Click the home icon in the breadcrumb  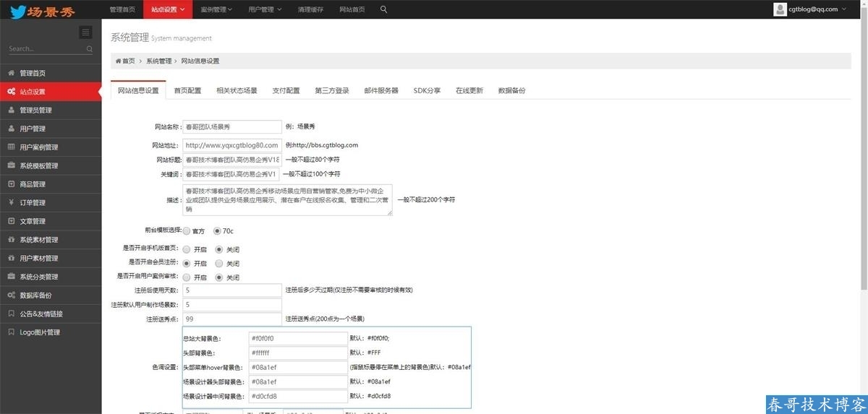118,61
